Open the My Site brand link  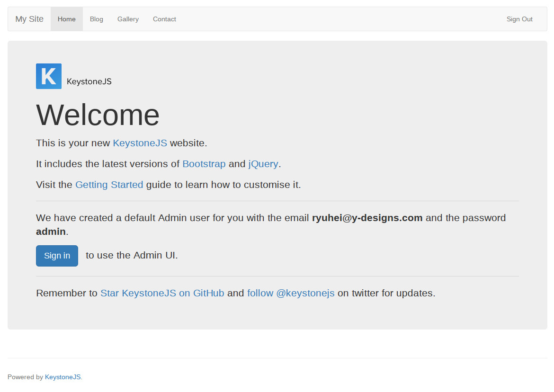[x=29, y=19]
